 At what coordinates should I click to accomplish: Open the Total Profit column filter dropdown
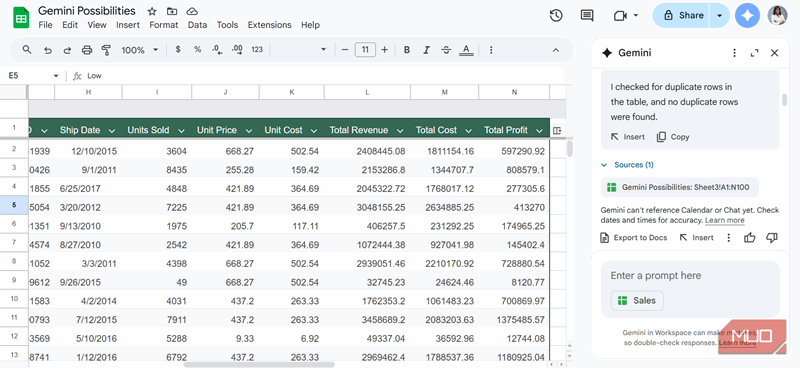coord(539,131)
